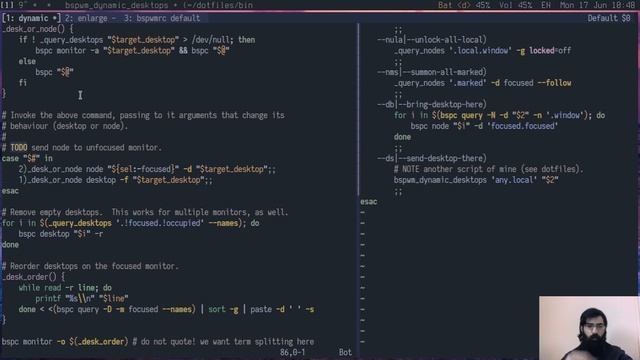This screenshot has width=640, height=360.
Task: Click the line ending 'locked=off'
Action: click(482, 51)
